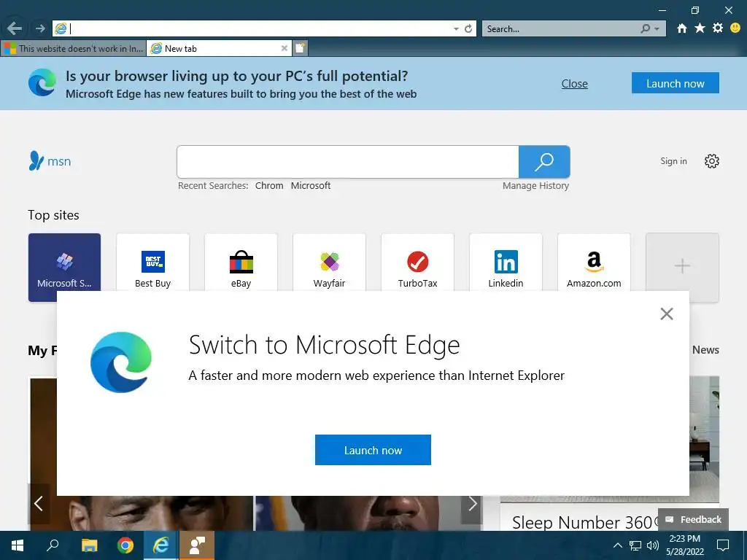Close the Switch to Microsoft Edge dialog
The image size is (747, 560).
pyautogui.click(x=667, y=314)
